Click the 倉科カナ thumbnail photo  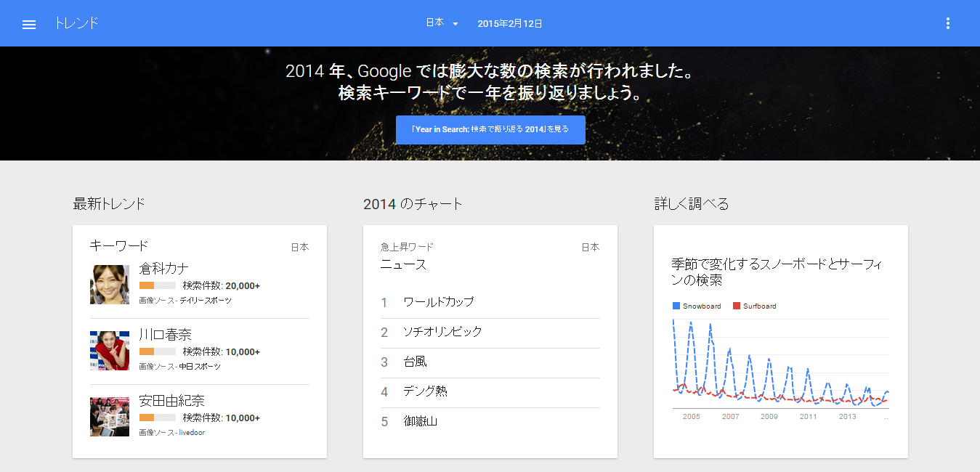[x=110, y=285]
